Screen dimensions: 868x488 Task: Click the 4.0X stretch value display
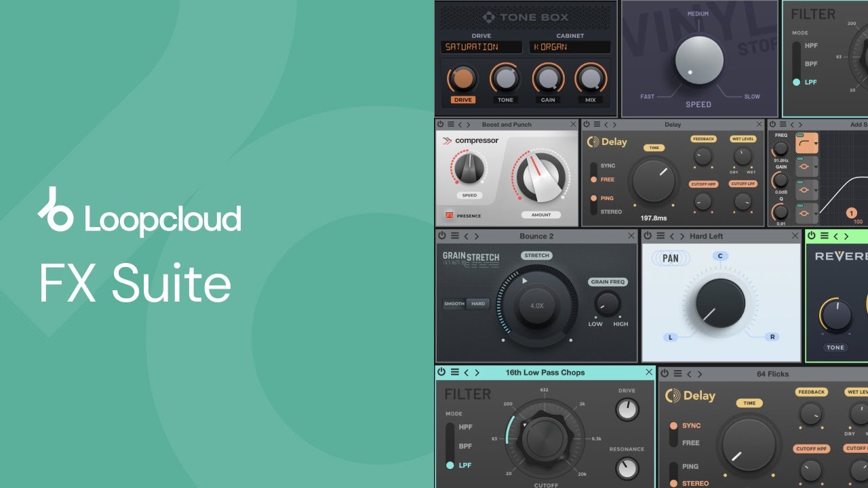[537, 306]
